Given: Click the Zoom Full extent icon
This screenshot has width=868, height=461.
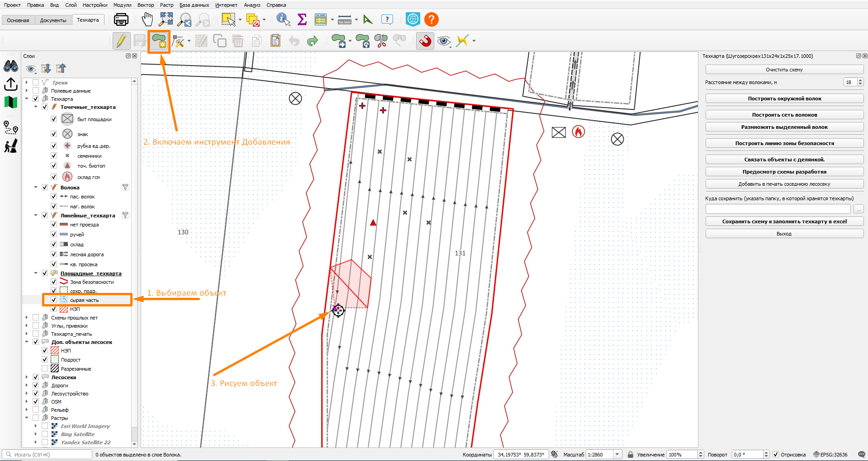Looking at the screenshot, I should 166,19.
